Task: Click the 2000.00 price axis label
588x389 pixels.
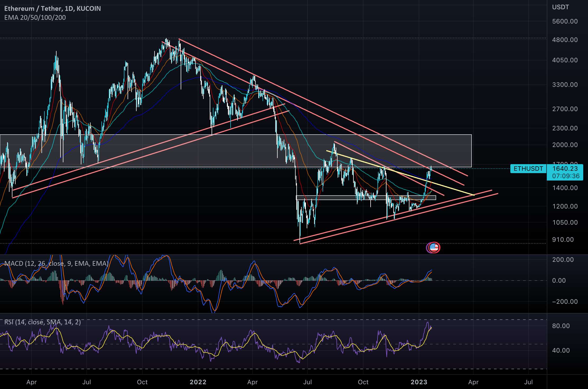Action: 565,145
